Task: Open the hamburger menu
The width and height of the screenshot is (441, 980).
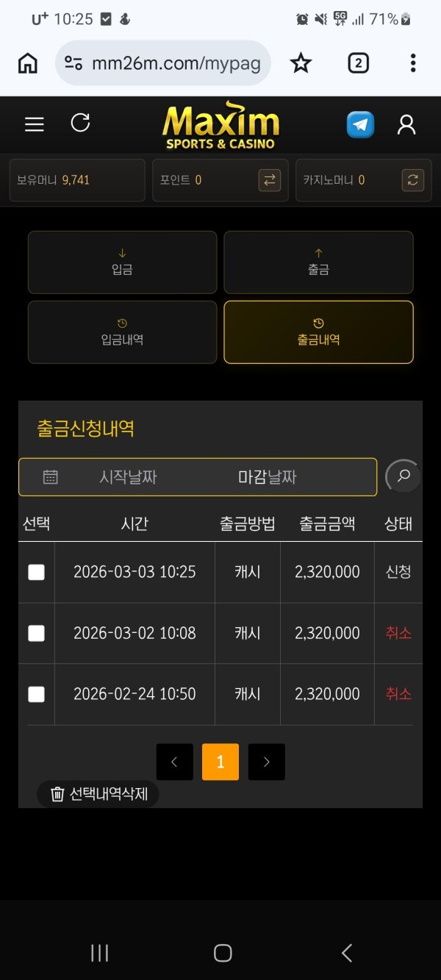Action: [x=35, y=124]
